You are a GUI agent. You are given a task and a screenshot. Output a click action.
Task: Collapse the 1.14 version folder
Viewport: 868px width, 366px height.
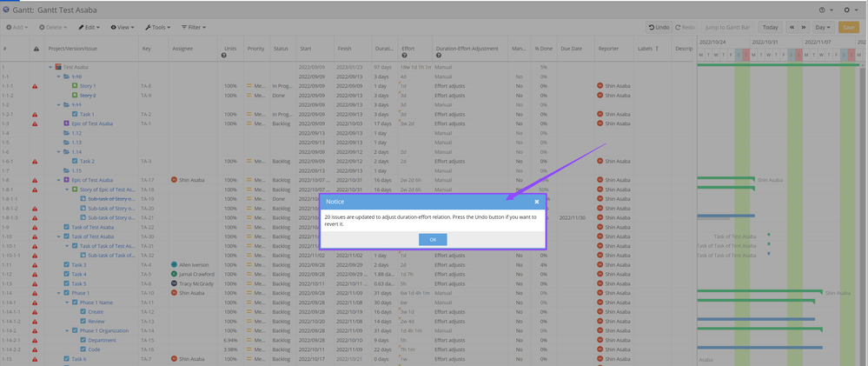pyautogui.click(x=59, y=152)
